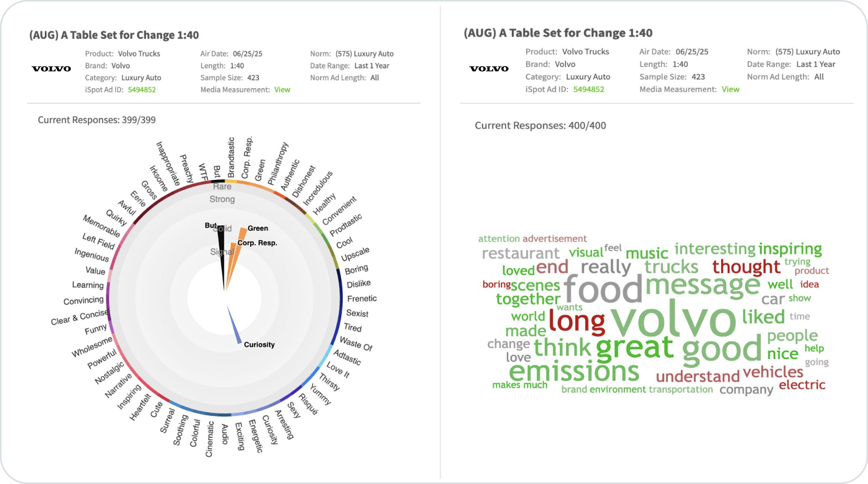The width and height of the screenshot is (868, 484).
Task: Open iSpot Ad ID 5494852 link on right
Action: [x=589, y=89]
